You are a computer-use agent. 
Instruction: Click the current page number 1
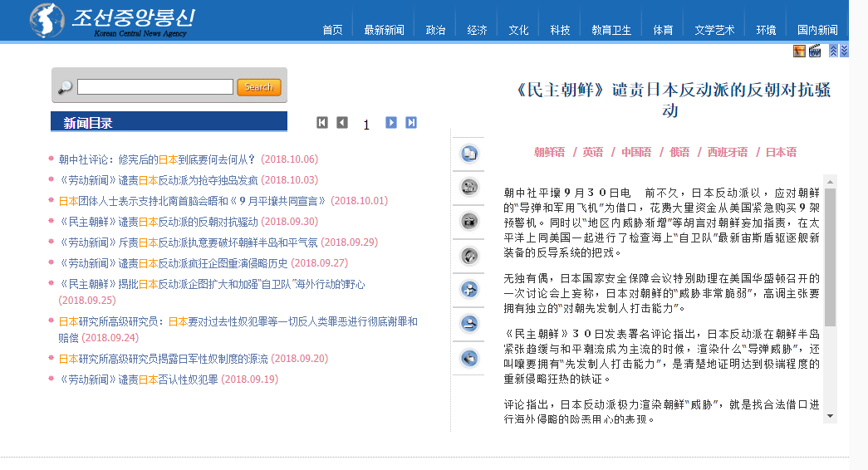[x=366, y=125]
